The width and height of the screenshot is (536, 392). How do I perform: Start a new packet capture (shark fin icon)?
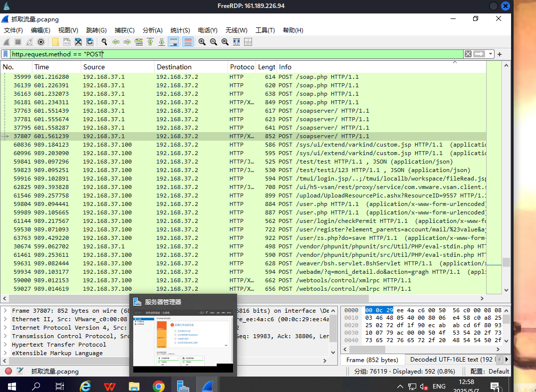(6, 42)
